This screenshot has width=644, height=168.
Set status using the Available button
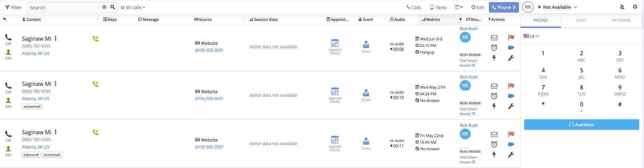581,125
